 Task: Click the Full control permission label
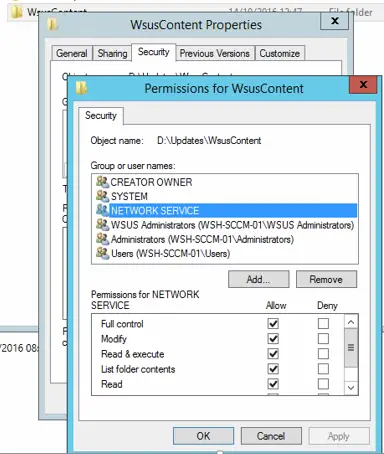click(x=122, y=324)
